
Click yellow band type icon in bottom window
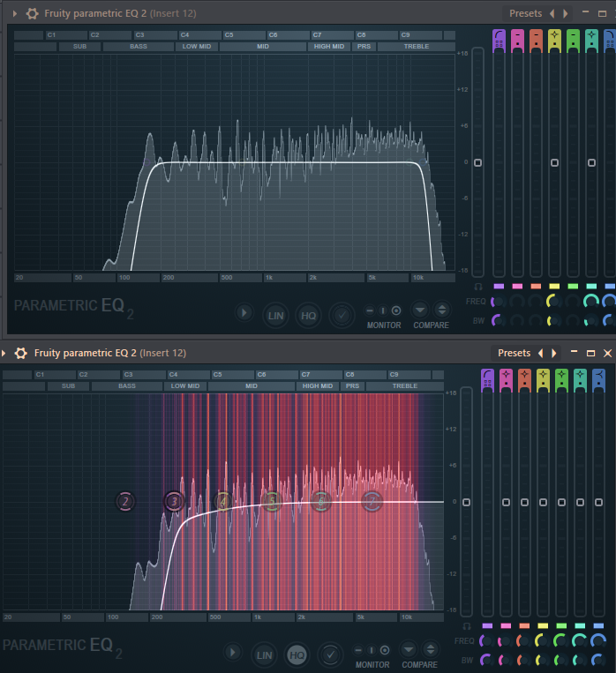pos(543,380)
